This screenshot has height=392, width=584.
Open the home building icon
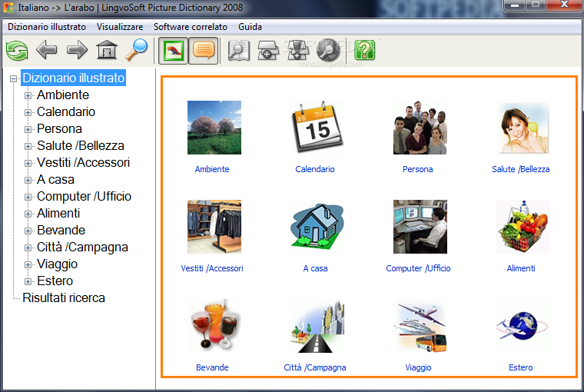tap(107, 50)
